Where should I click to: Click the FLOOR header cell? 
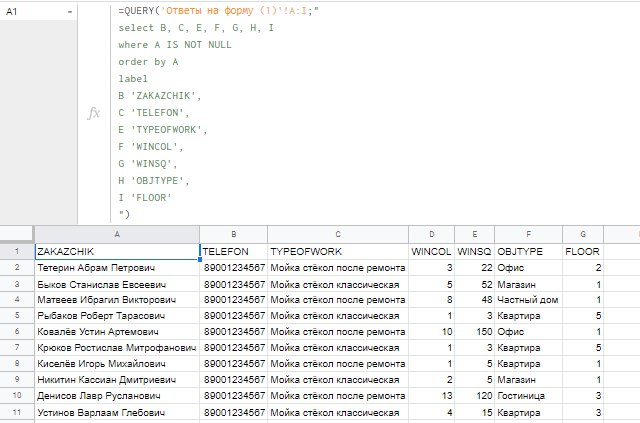[583, 251]
